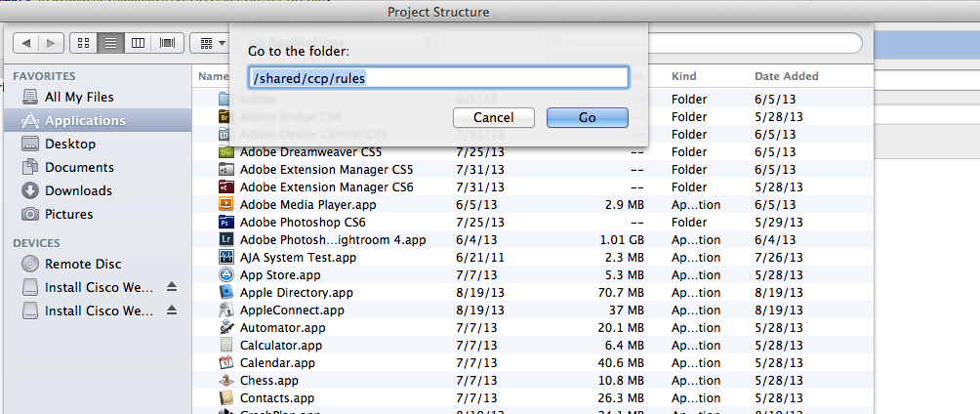Open the item arrangement dropdown

tap(213, 43)
